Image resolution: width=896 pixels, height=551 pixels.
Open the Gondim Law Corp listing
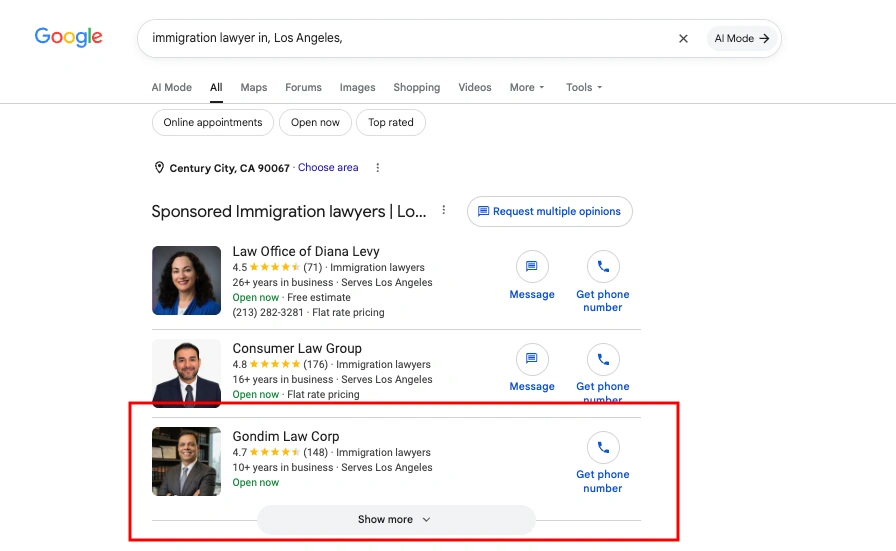tap(286, 437)
